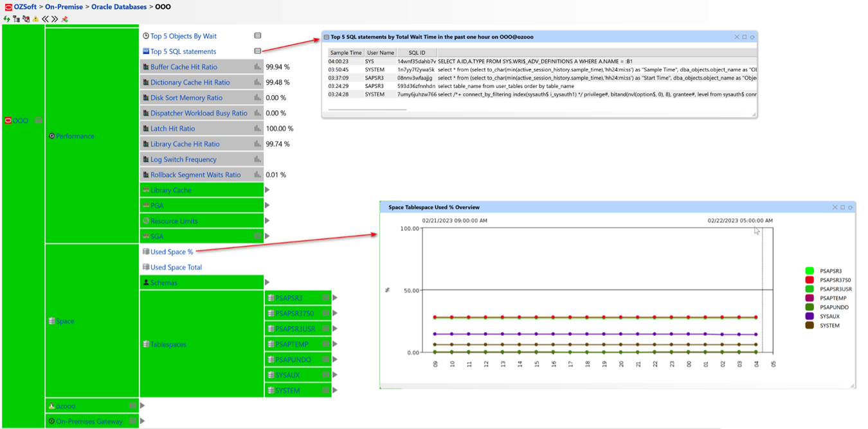Open the chart icon beside Buffer Cache Hit Ratio
Image resolution: width=868 pixels, height=429 pixels.
click(x=258, y=67)
